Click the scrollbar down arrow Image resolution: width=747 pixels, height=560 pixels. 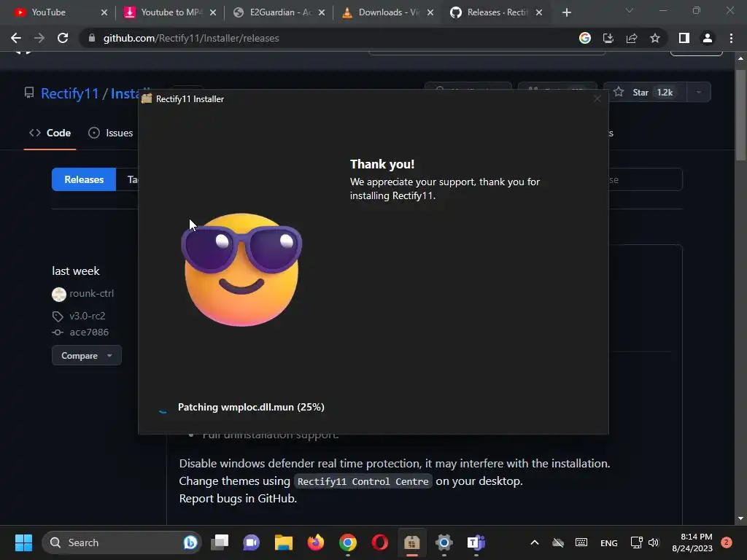point(740,518)
